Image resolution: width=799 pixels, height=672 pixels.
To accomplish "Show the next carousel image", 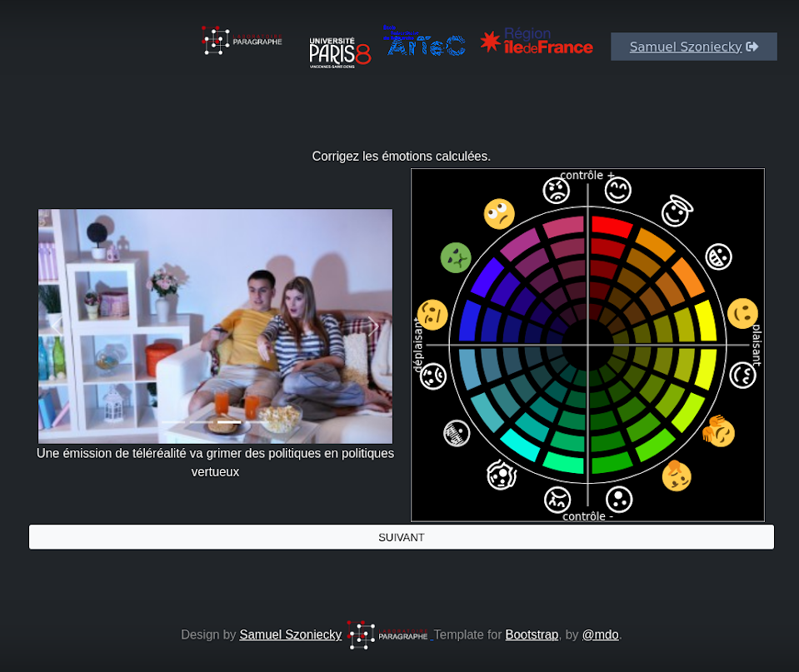I will 373,326.
